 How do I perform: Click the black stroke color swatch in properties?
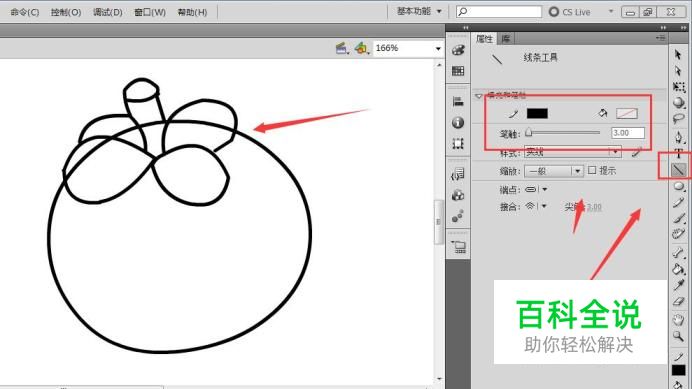coord(537,113)
